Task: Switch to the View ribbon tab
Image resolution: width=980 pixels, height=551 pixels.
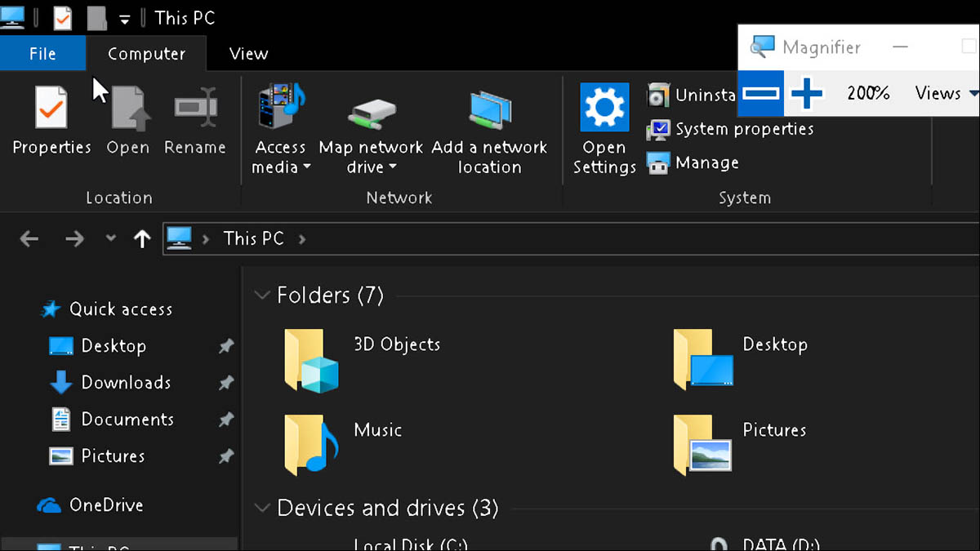Action: click(x=248, y=54)
